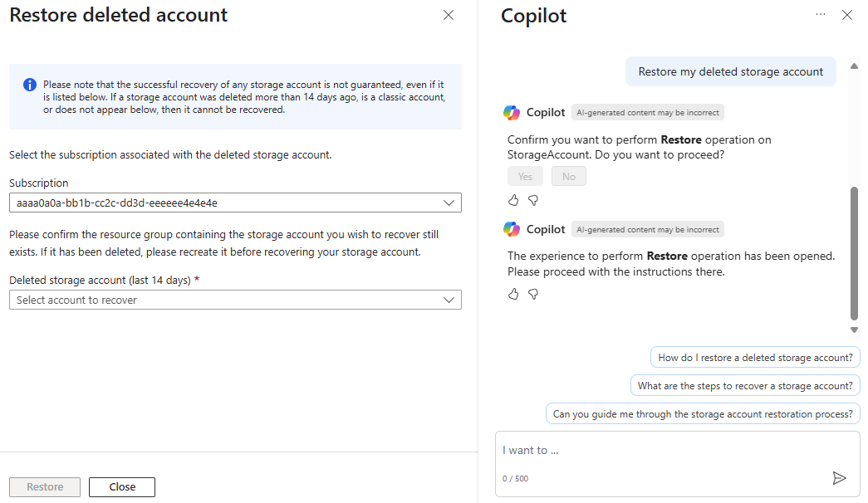This screenshot has height=503, width=868.
Task: Click the chat scrollbar up arrow
Action: click(854, 66)
